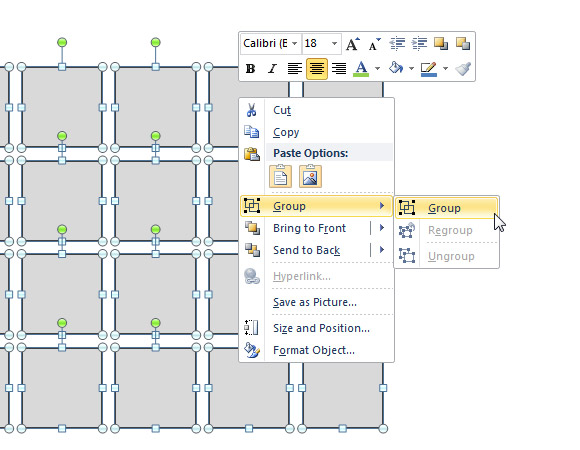Toggle Italic formatting
The width and height of the screenshot is (580, 450).
coord(273,69)
